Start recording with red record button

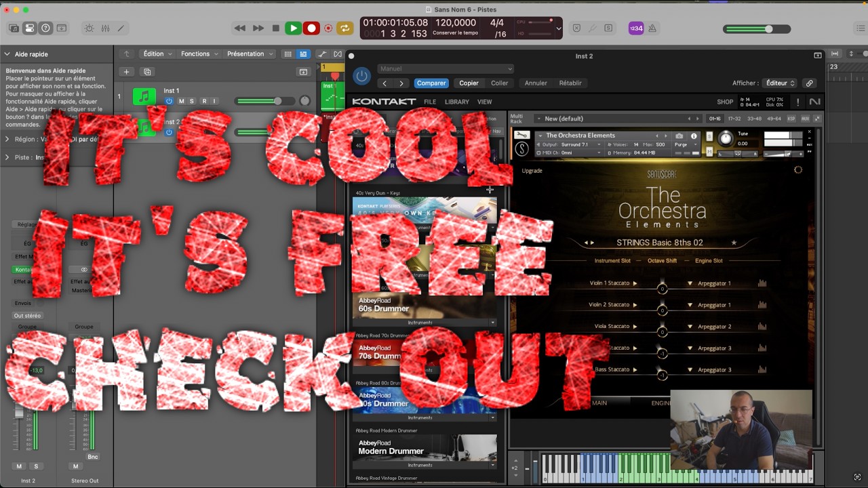[311, 28]
